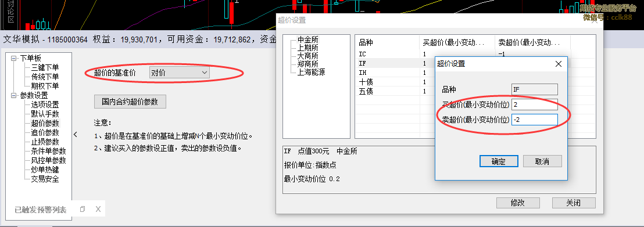Screen dimensions: 644x227
Task: Open 追价参数 in the settings tree
Action: coord(45,132)
